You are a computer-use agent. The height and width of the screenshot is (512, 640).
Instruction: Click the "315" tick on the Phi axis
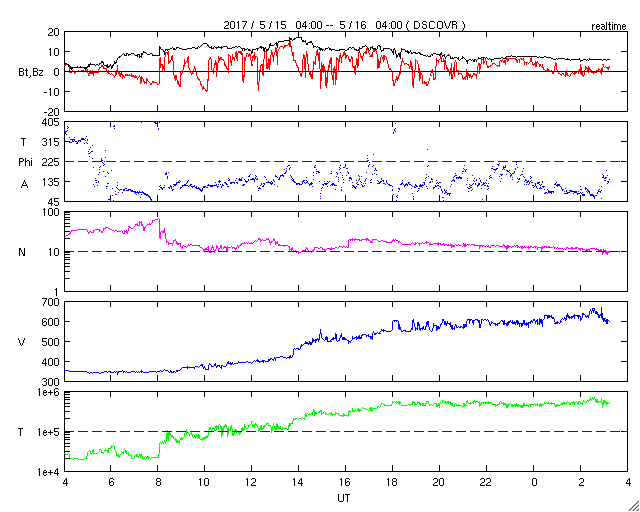pyautogui.click(x=52, y=142)
